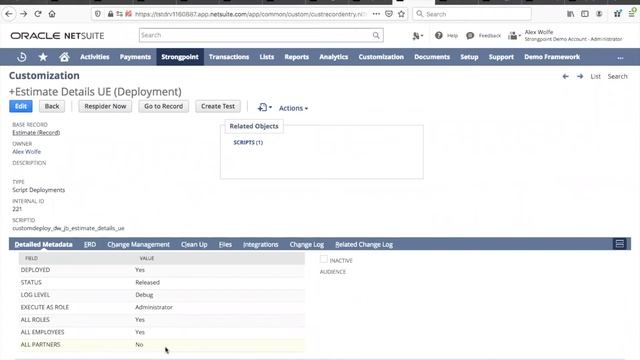Open page actions ellipsis in address bar
The image size is (640, 360).
click(x=376, y=14)
